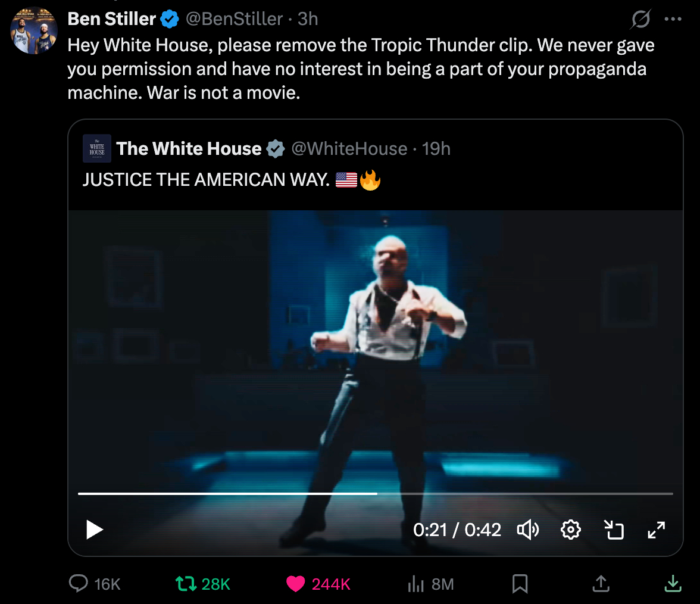This screenshot has height=604, width=700.
Task: Click the green download arrow icon
Action: tap(673, 584)
